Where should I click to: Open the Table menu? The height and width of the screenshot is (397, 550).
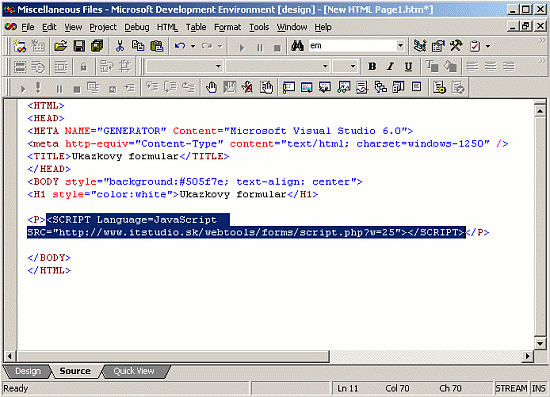pyautogui.click(x=196, y=27)
